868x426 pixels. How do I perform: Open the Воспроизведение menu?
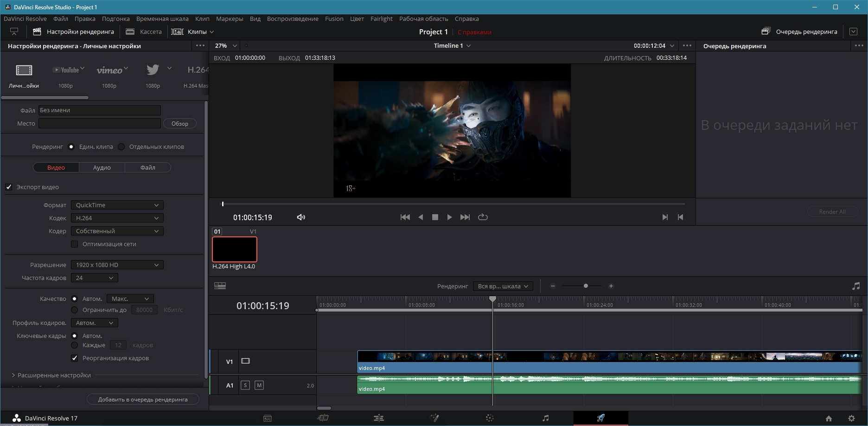click(x=293, y=19)
